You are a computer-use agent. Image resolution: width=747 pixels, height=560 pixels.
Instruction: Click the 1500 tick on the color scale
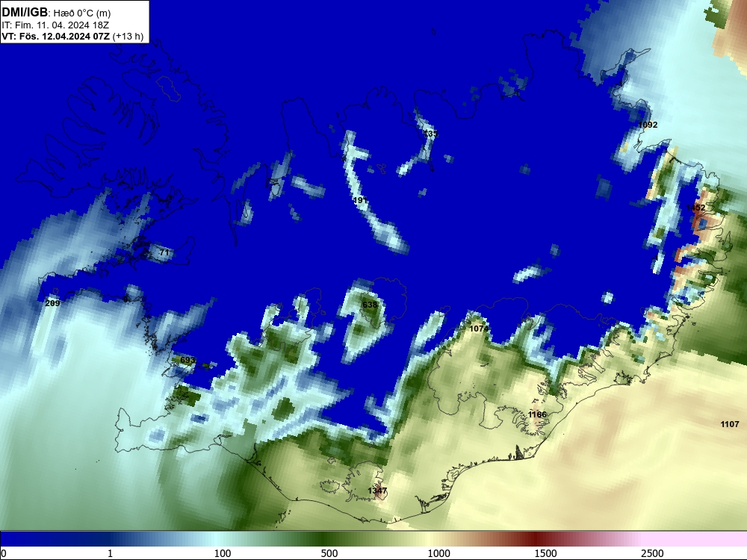tap(545, 553)
